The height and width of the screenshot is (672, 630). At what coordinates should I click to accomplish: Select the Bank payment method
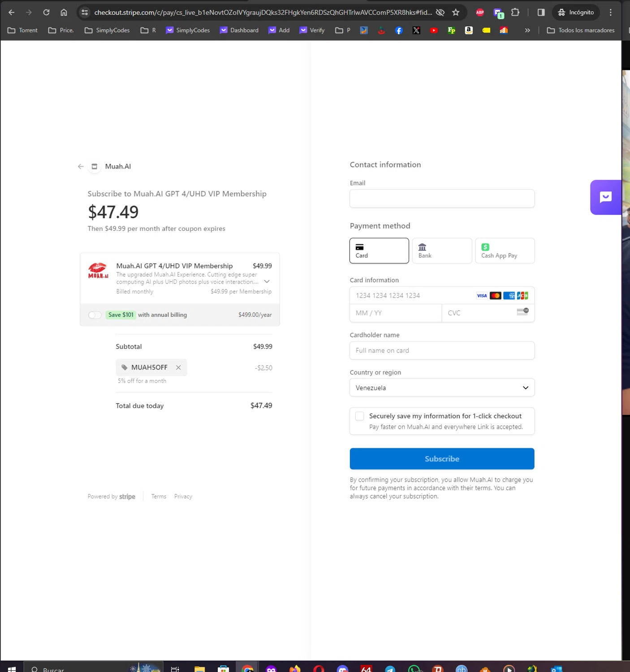point(442,250)
